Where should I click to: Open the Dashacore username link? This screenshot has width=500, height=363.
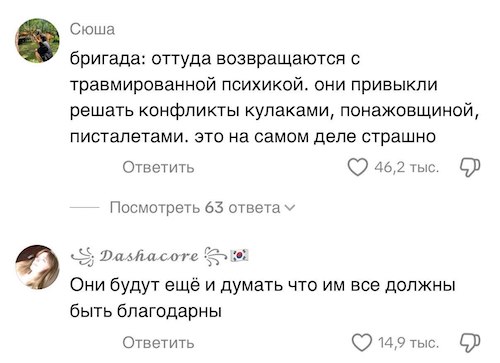click(x=149, y=256)
